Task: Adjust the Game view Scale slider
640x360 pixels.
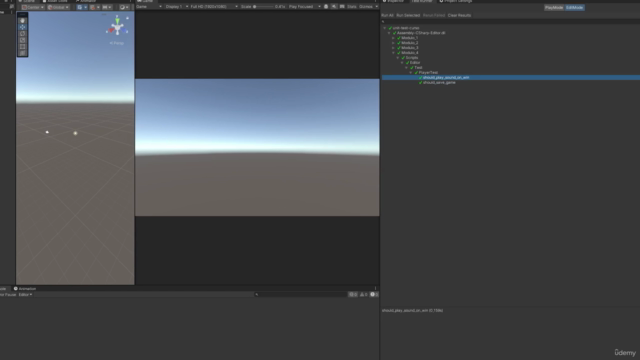Action: coord(263,7)
